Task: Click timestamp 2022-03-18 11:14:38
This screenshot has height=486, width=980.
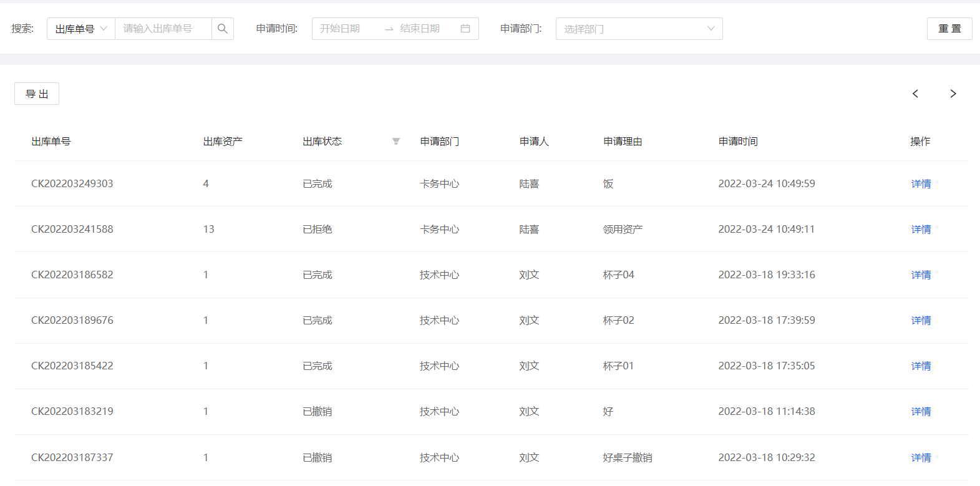Action: pos(767,411)
